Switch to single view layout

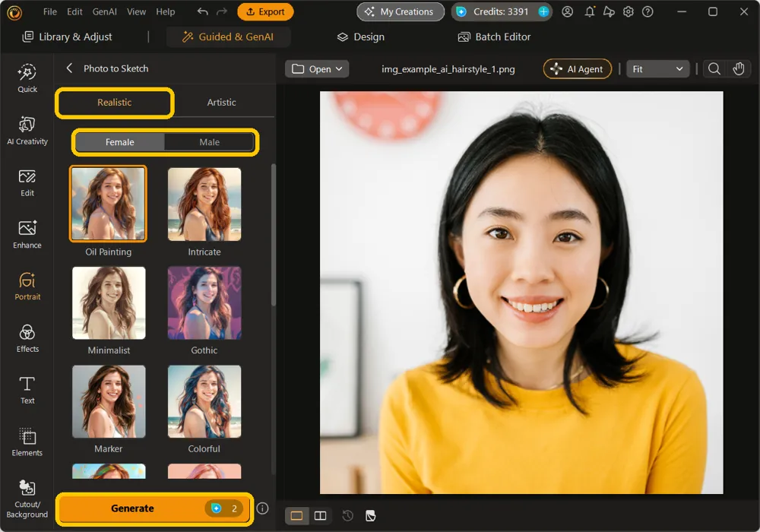[296, 515]
